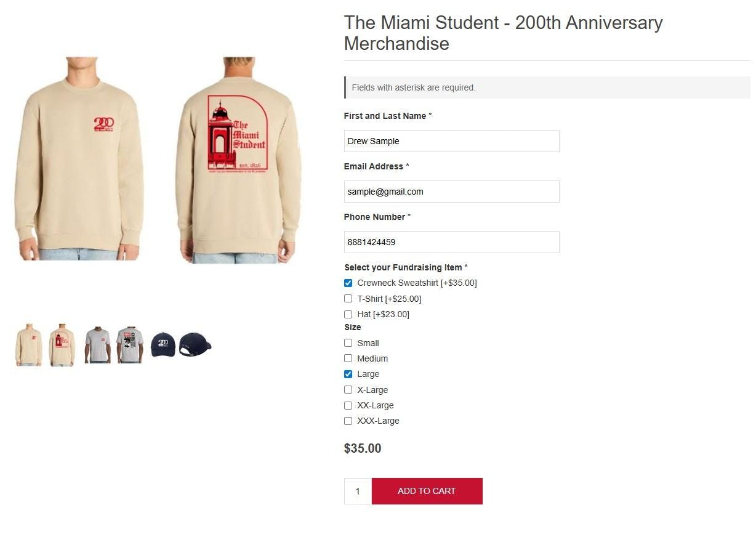Show the navy hat back thumbnail
Viewport: 756px width, 542px height.
tap(195, 344)
